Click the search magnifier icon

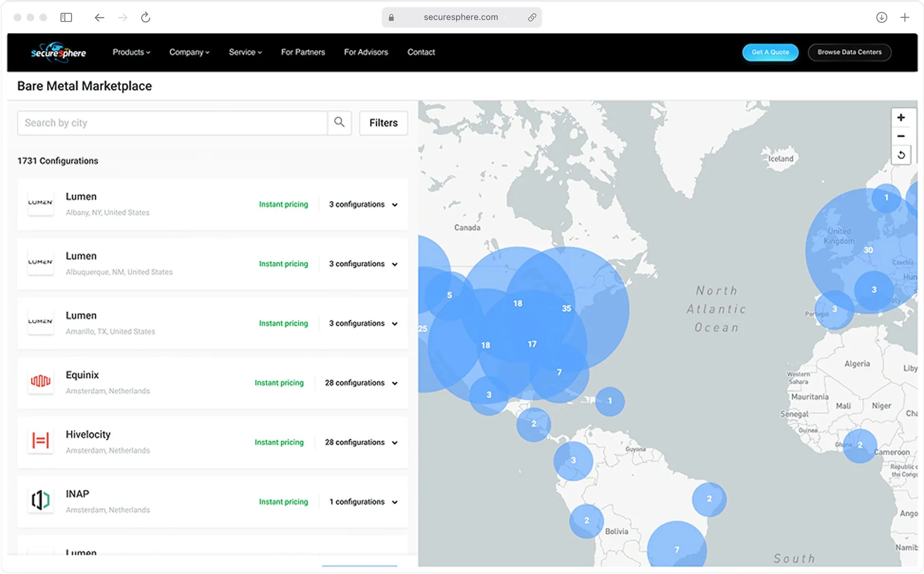339,123
